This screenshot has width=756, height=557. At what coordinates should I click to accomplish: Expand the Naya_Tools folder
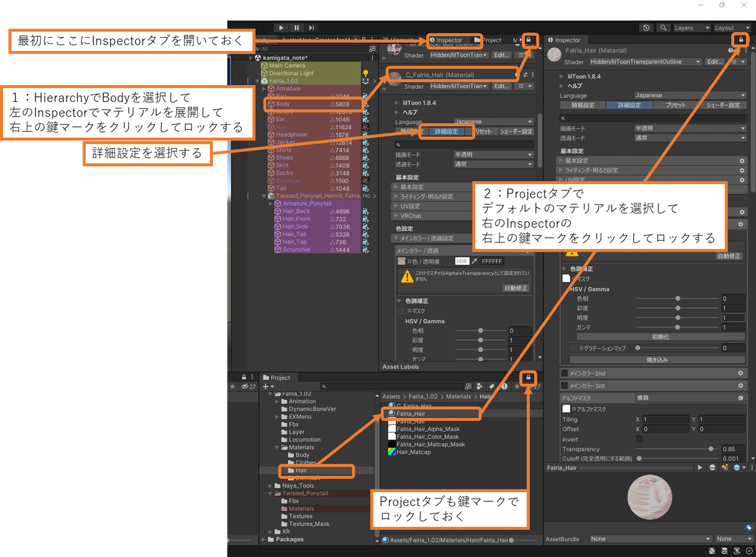tap(269, 486)
